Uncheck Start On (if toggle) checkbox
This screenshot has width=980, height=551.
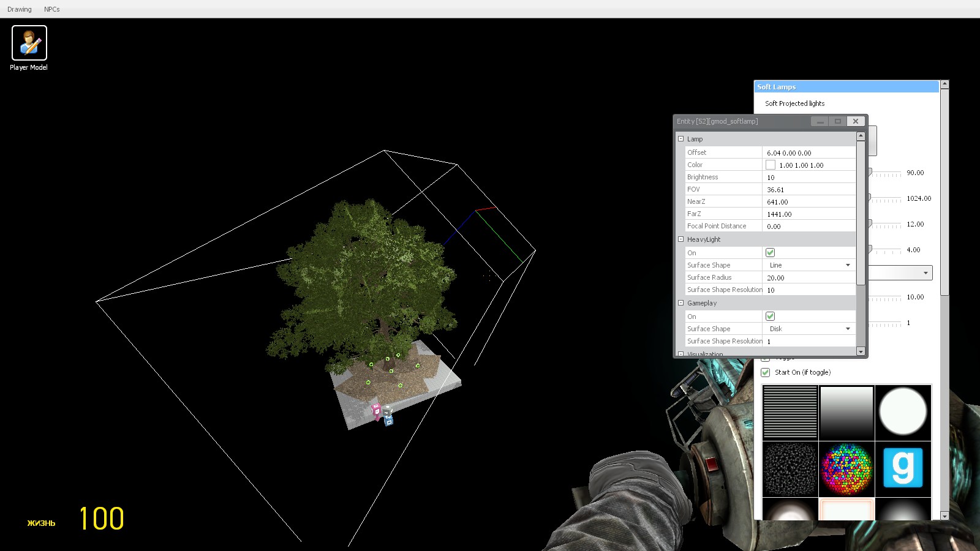click(766, 372)
